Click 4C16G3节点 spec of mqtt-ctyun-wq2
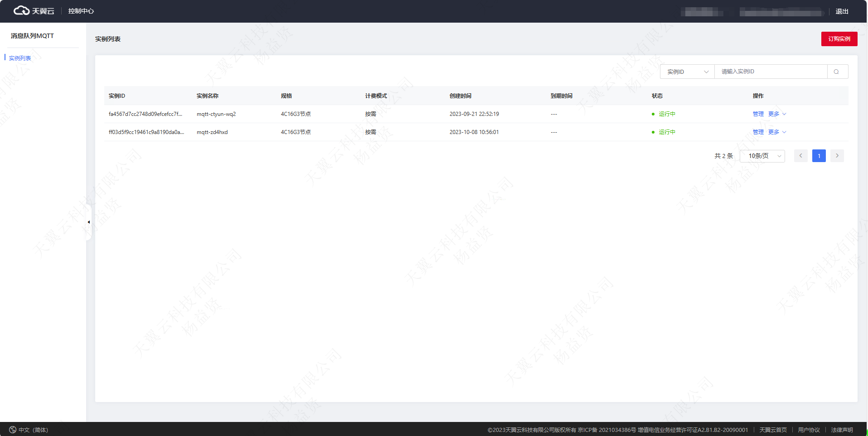Viewport: 868px width, 436px height. tap(296, 114)
